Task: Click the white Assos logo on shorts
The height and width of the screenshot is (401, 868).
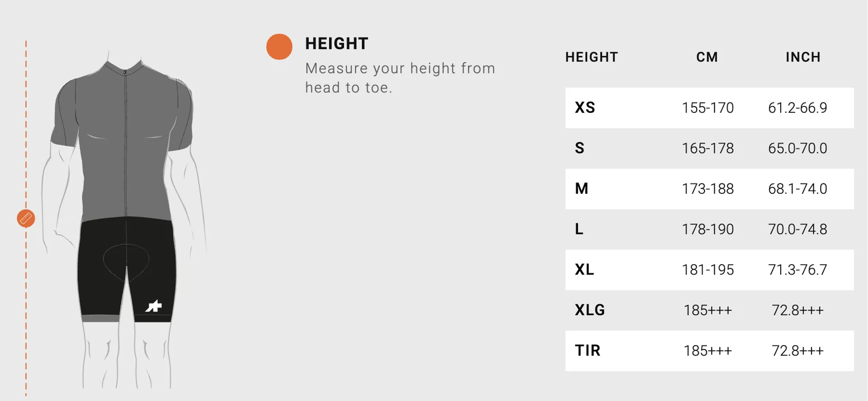Action: [x=154, y=306]
